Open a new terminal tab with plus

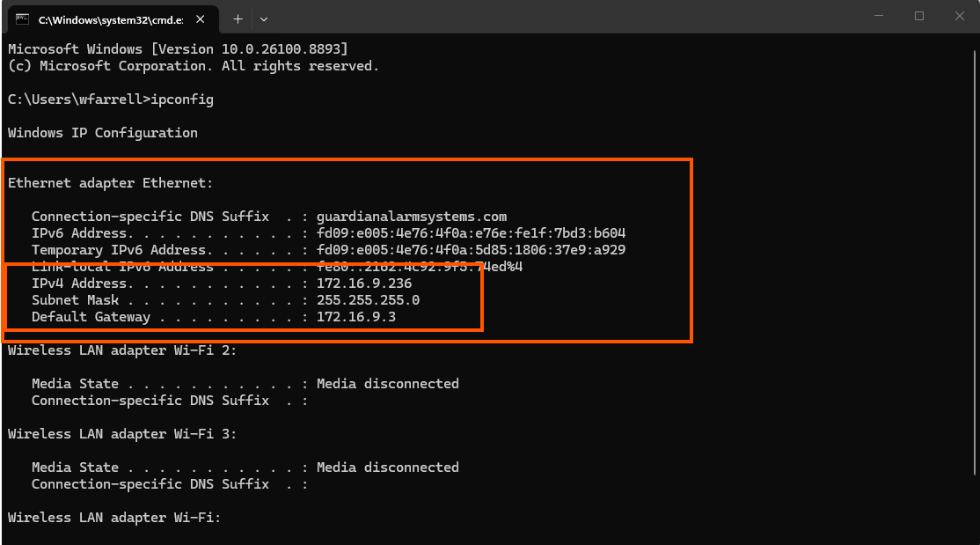(x=238, y=19)
